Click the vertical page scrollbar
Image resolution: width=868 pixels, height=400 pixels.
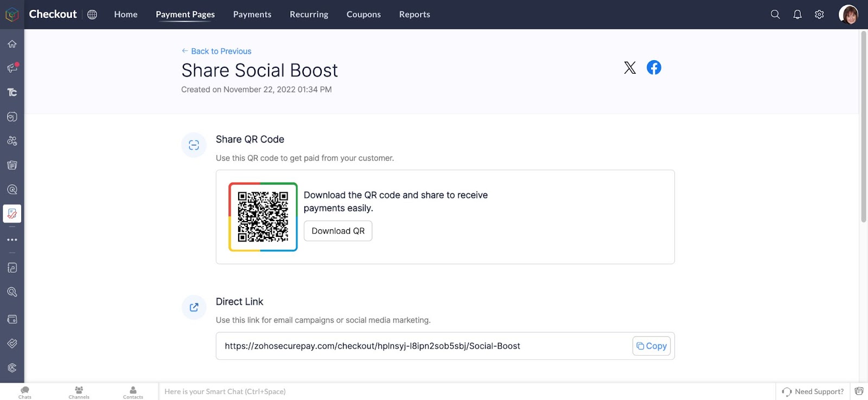coord(863,127)
